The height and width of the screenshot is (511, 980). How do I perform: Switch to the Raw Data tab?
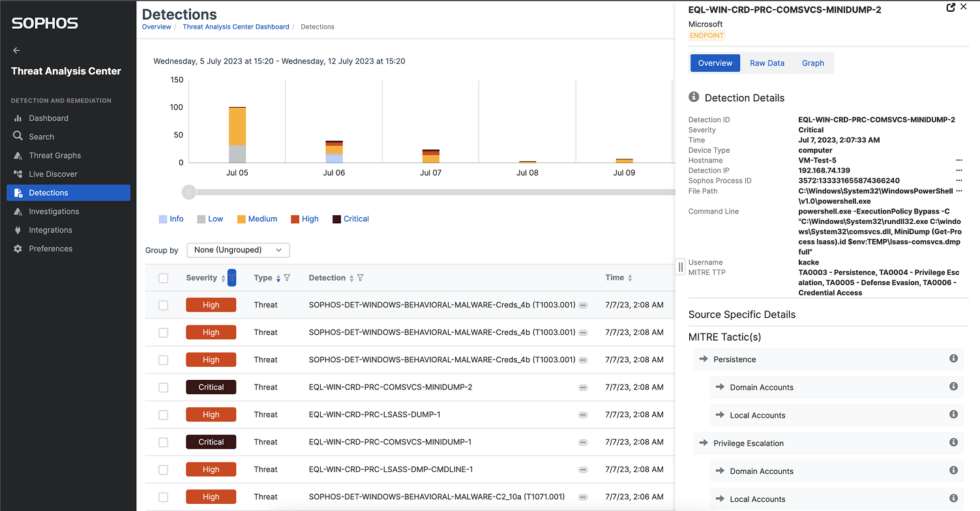[x=767, y=63]
